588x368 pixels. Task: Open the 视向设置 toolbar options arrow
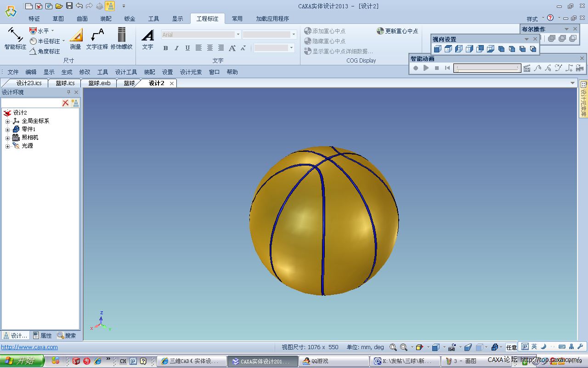(x=526, y=39)
